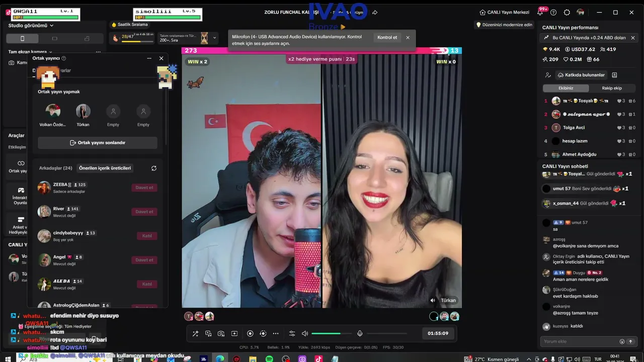
Task: Dismiss the ABD doları earnings banner
Action: pyautogui.click(x=633, y=38)
